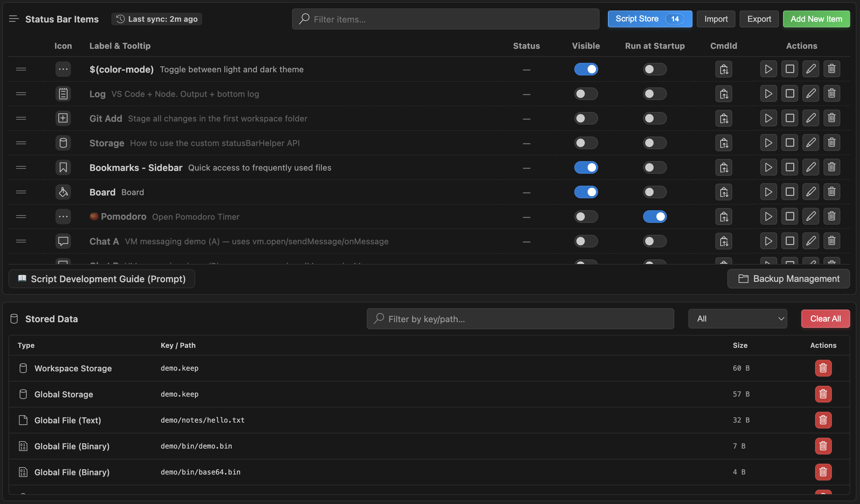
Task: Enable Visible toggle for Git Add
Action: (586, 118)
